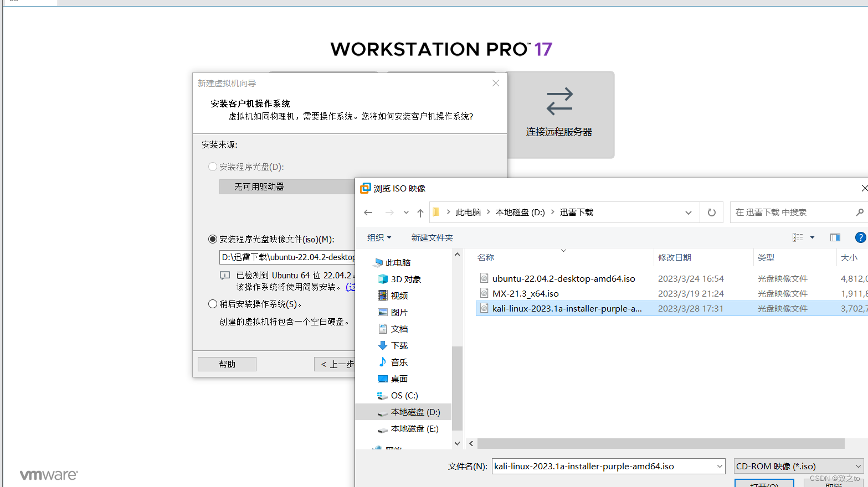Click 本地磁盘 (D:) breadcrumb in address bar
The height and width of the screenshot is (487, 868).
[x=520, y=212]
